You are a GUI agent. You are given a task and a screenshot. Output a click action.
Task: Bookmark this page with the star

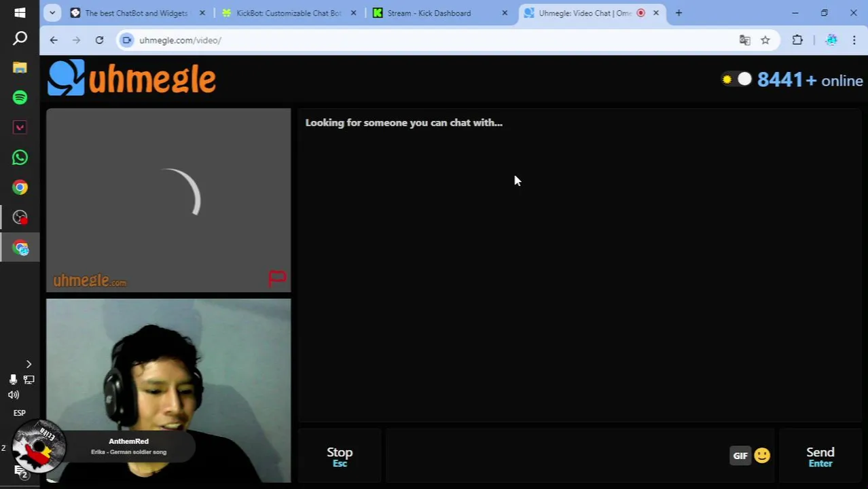coord(765,40)
